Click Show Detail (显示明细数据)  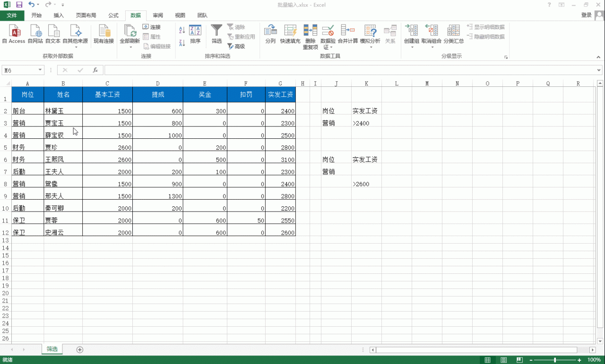(x=485, y=27)
